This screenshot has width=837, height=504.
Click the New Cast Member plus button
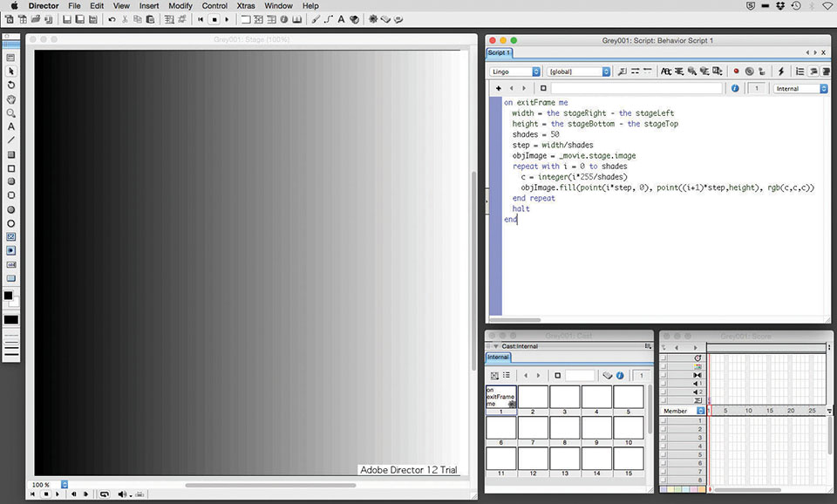click(x=498, y=88)
